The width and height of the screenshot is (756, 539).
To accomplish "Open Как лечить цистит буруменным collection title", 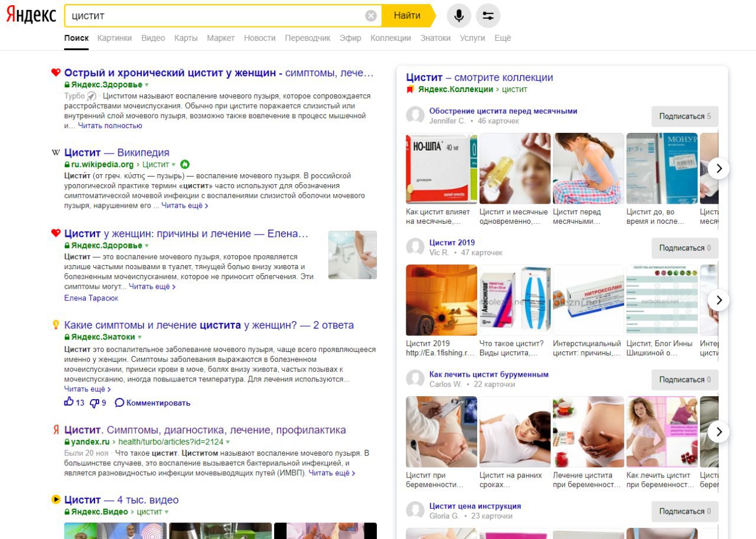I will (489, 374).
